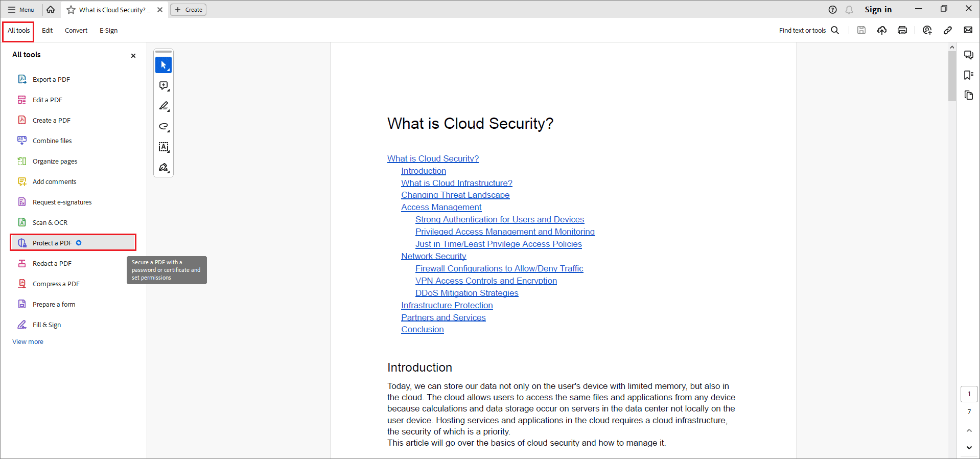
Task: Click inside the page number field
Action: [x=969, y=394]
